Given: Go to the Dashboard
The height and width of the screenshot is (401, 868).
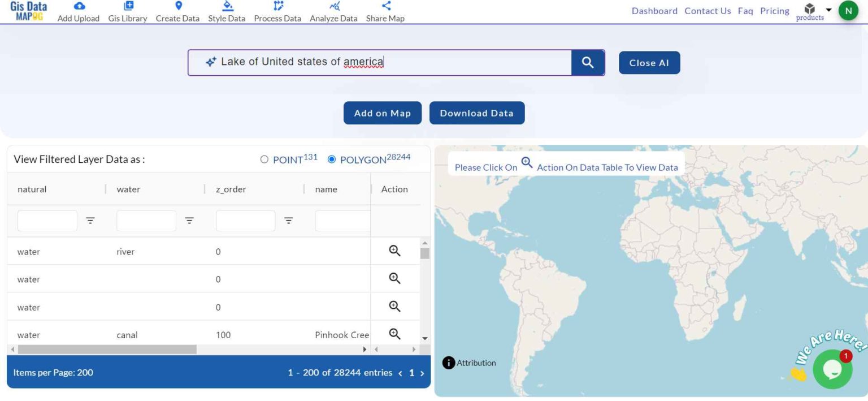Looking at the screenshot, I should click(654, 11).
